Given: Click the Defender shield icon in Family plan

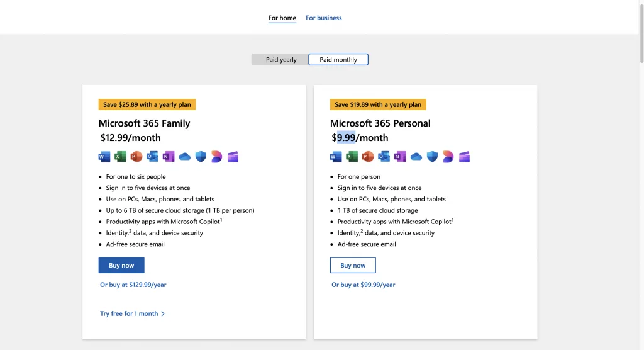Looking at the screenshot, I should pyautogui.click(x=201, y=157).
